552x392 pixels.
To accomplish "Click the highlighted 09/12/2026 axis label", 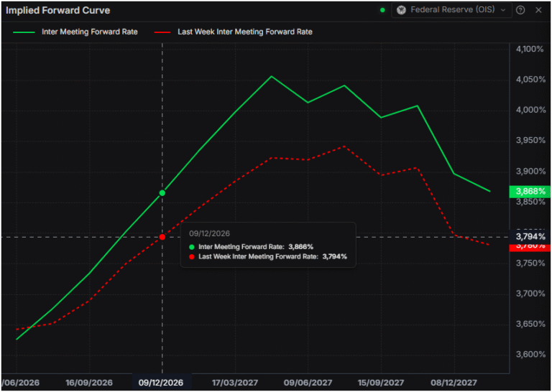I will (162, 383).
